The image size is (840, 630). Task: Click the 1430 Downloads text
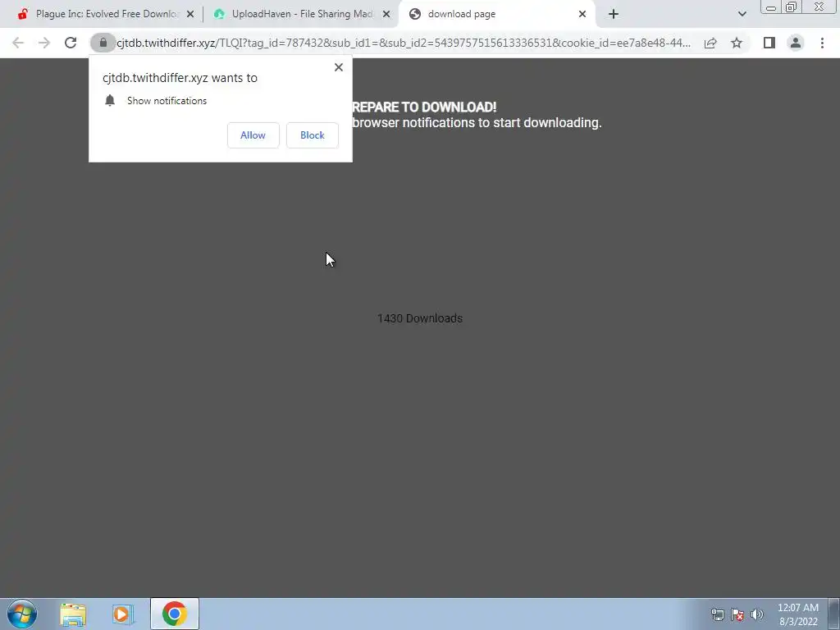pyautogui.click(x=420, y=318)
